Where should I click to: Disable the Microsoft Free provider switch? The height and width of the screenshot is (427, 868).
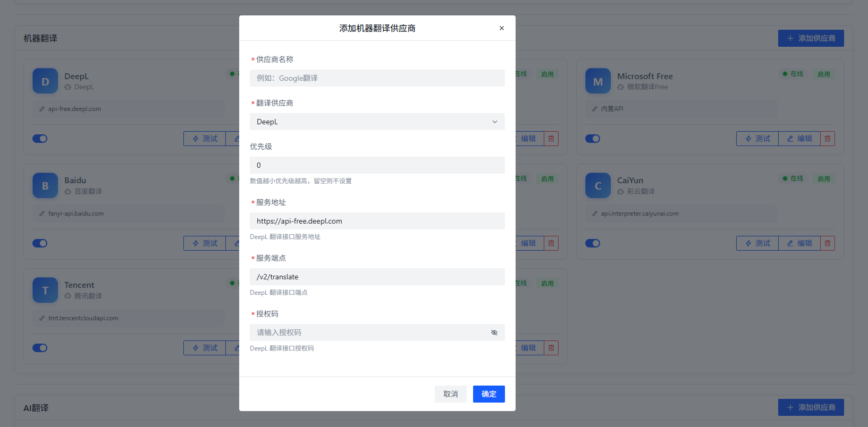[x=593, y=139]
